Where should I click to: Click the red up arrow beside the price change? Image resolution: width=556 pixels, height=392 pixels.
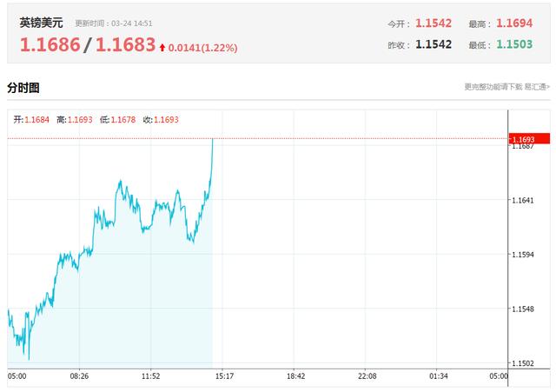162,46
